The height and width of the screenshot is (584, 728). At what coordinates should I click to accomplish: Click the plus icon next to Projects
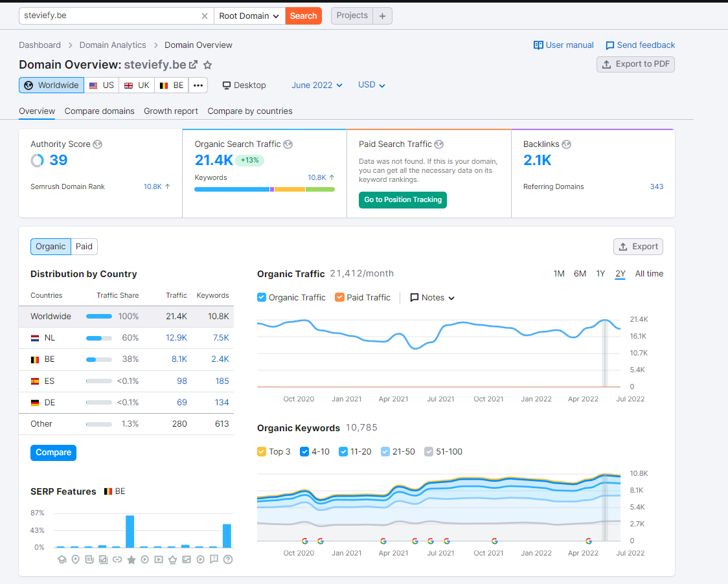point(383,16)
